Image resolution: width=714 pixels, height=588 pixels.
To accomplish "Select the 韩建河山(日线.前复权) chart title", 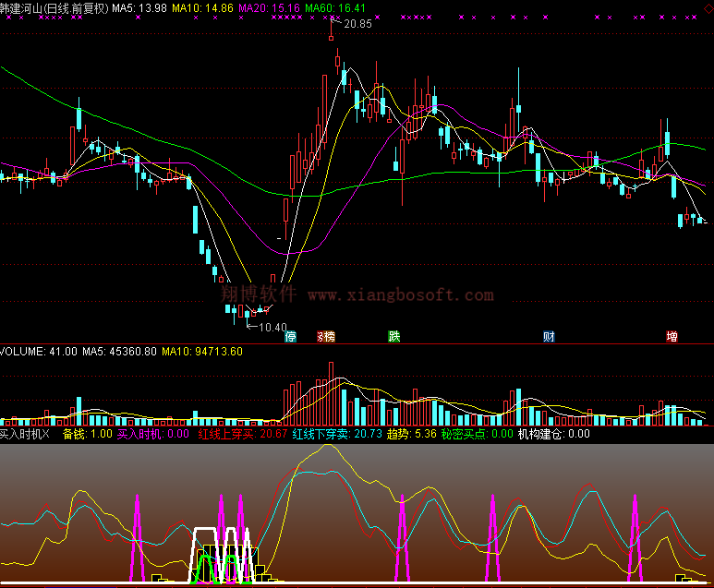I will click(x=54, y=8).
